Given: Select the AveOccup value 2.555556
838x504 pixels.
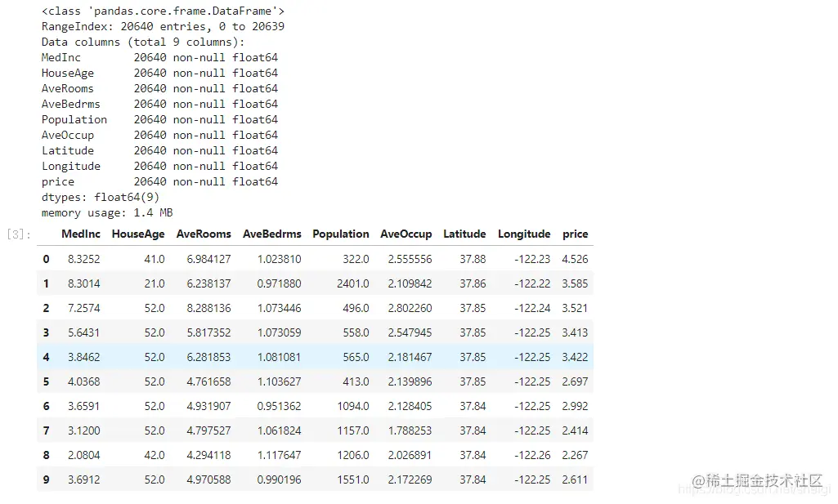Looking at the screenshot, I should tap(410, 259).
